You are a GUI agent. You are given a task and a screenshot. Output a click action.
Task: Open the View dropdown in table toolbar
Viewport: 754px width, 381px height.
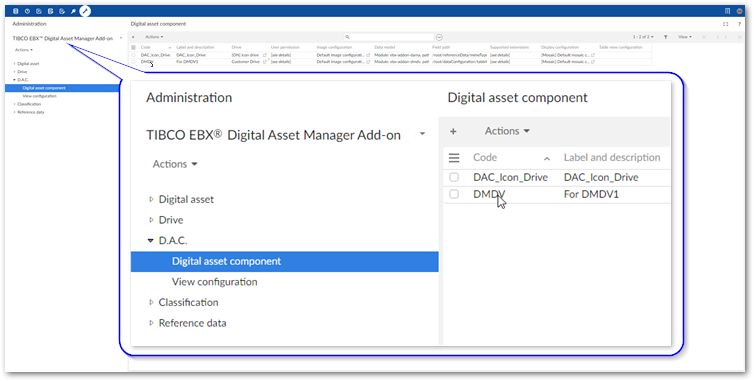click(685, 37)
